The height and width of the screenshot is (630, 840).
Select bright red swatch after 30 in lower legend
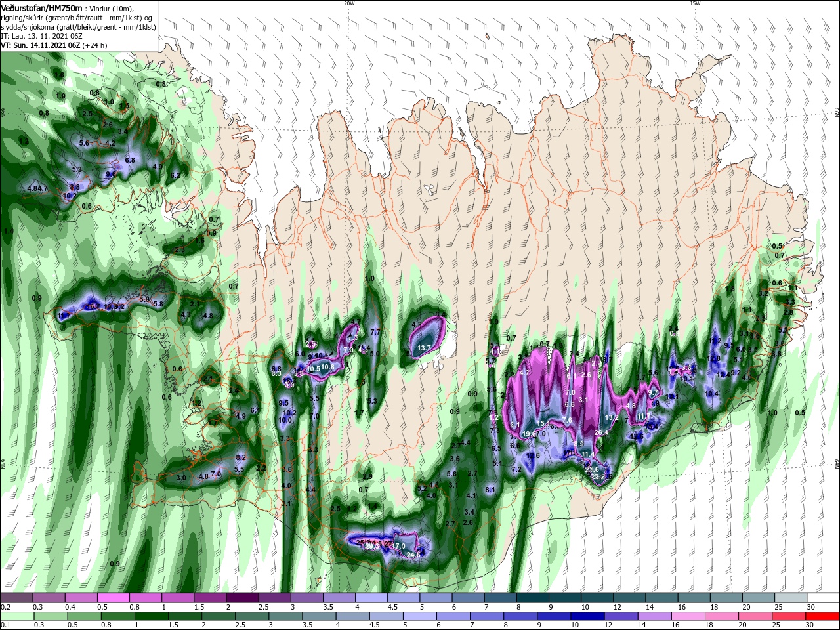tap(822, 616)
